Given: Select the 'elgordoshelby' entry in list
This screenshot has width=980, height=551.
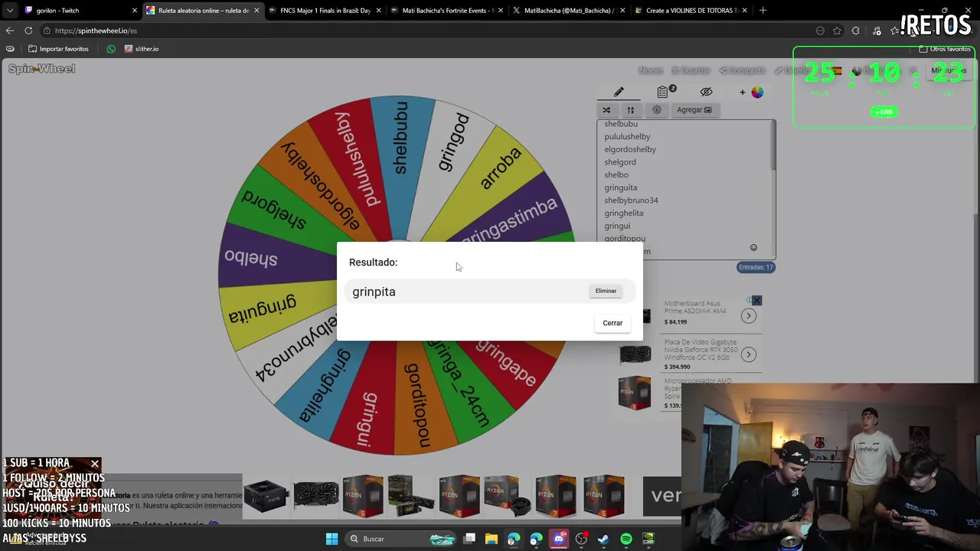Looking at the screenshot, I should [630, 149].
